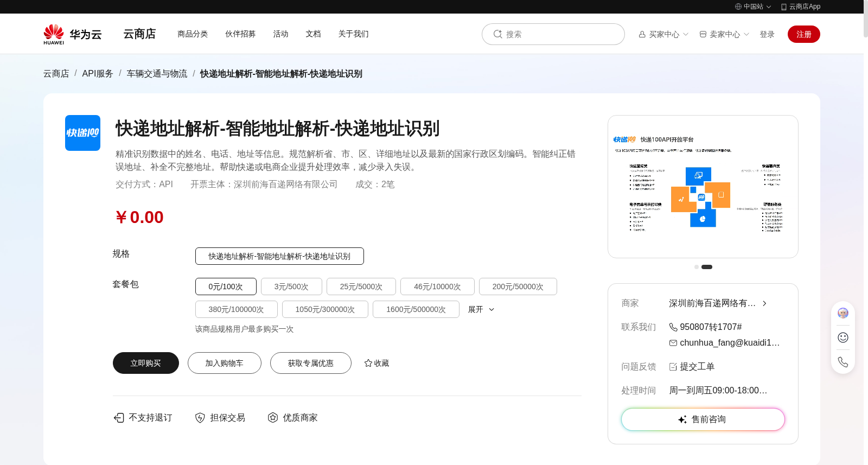
Task: Go to 车辆交通与物流 breadcrumb
Action: 157,74
